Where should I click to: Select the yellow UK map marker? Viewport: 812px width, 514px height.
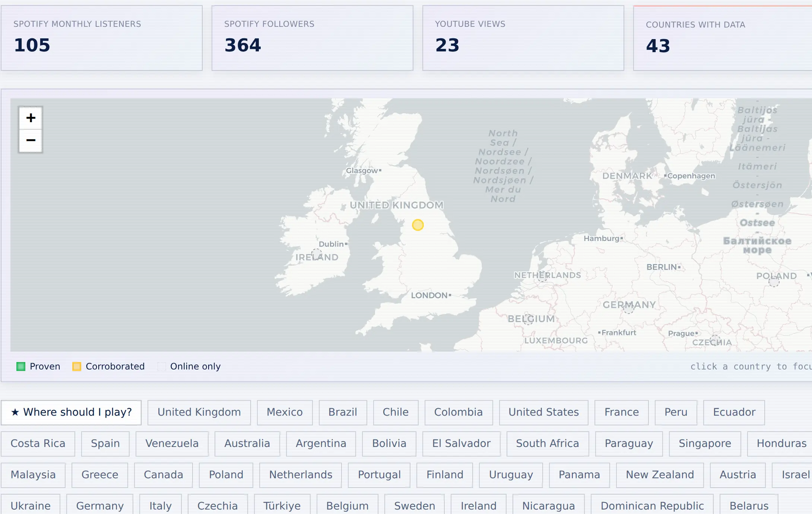click(x=418, y=225)
